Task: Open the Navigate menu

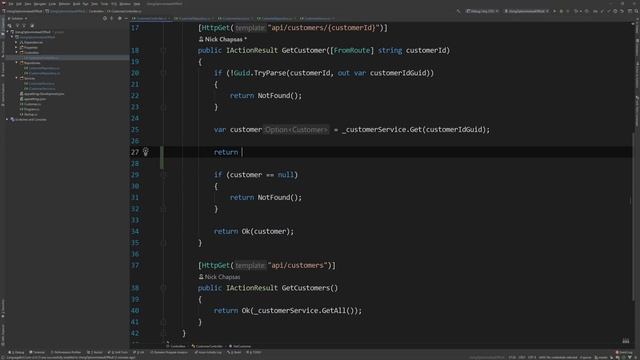Action: [x=40, y=4]
